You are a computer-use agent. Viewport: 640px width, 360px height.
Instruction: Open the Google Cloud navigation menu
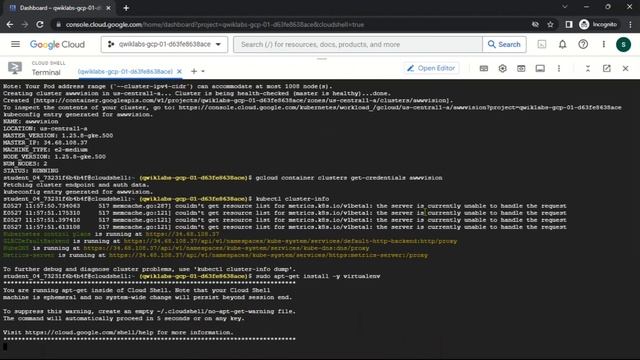point(16,44)
